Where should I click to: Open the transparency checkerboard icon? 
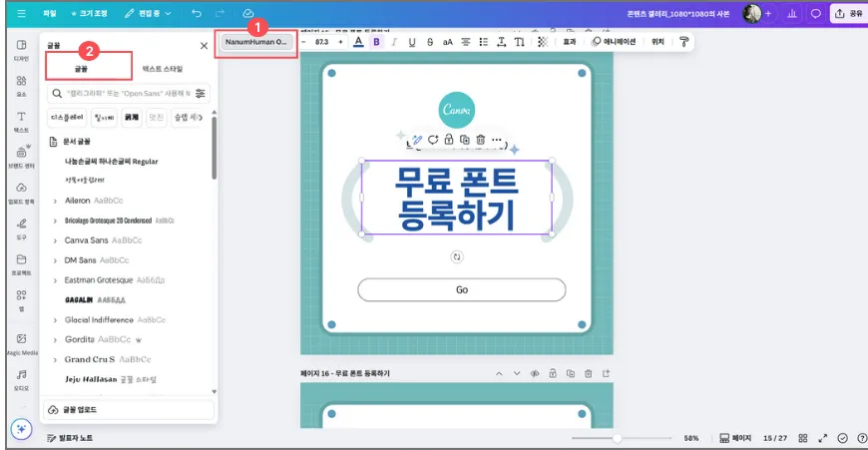(x=543, y=42)
